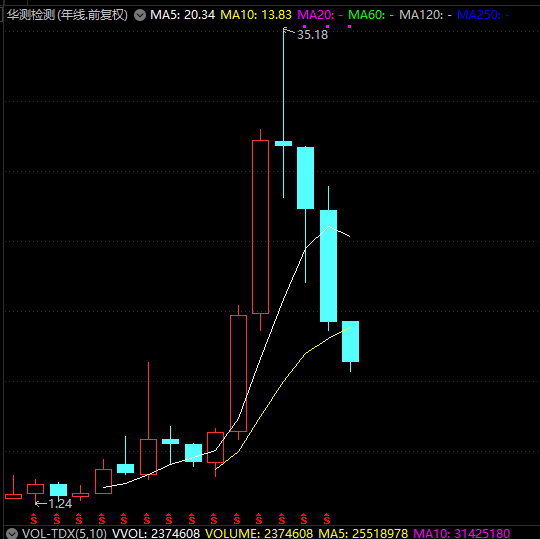Click the magenta MA20 indicator label
Screen dimensions: 540x539
(320, 15)
